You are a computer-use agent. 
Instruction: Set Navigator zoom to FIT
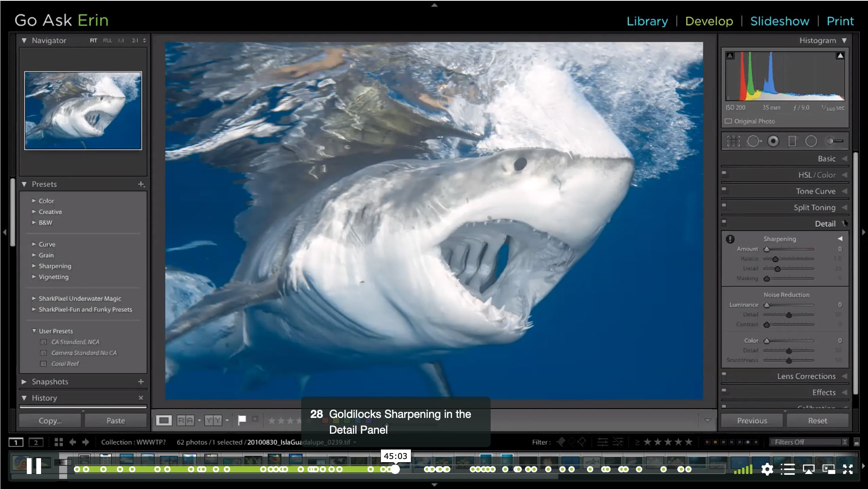(x=94, y=40)
